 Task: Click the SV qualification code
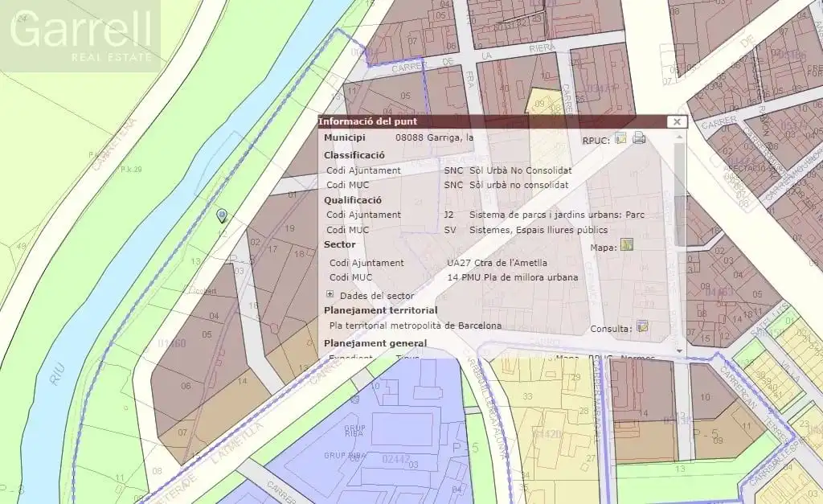click(x=450, y=230)
